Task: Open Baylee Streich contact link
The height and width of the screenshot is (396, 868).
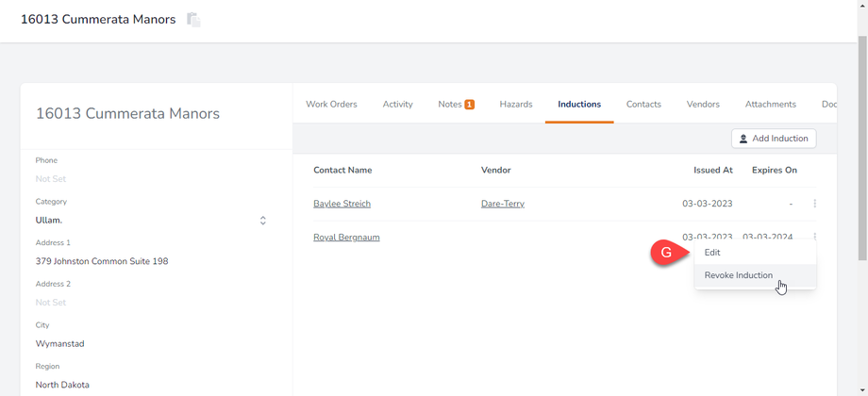Action: click(x=342, y=204)
